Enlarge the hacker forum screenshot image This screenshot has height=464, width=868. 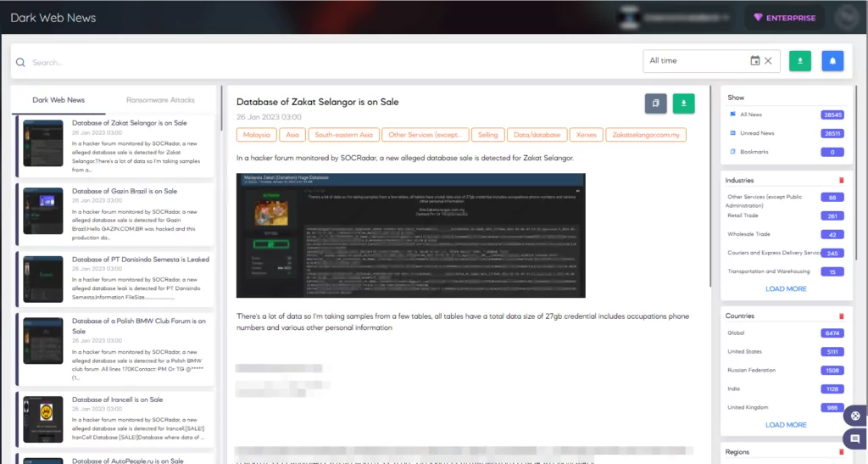point(411,235)
